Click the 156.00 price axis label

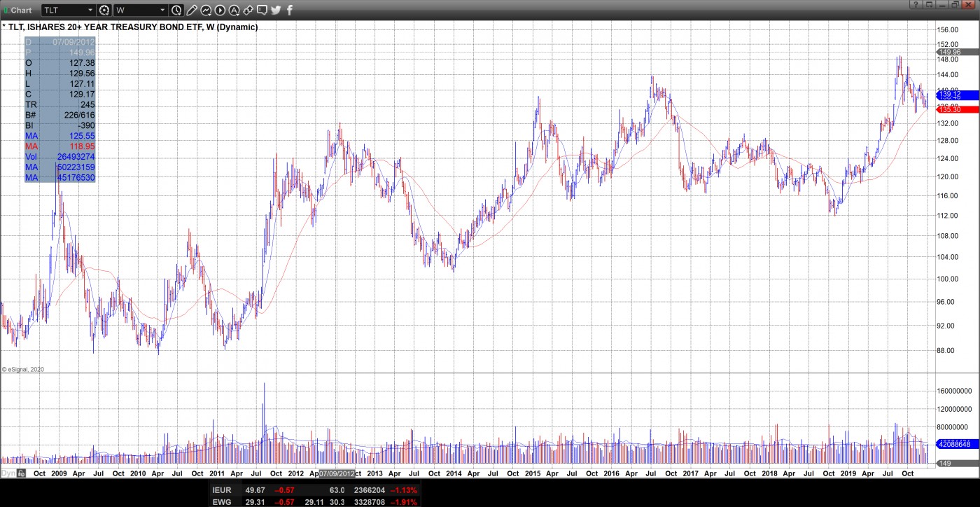coord(948,29)
